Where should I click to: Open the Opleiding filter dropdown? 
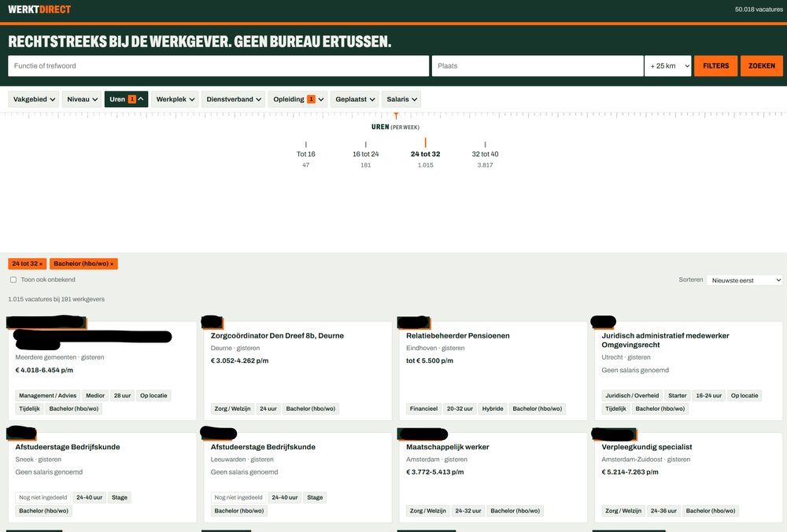[297, 99]
